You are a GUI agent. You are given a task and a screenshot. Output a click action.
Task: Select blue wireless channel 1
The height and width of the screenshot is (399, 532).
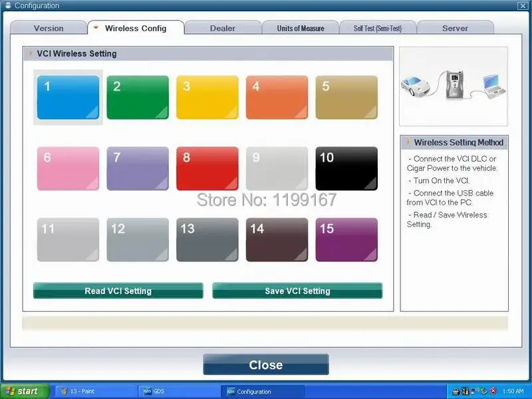click(68, 97)
